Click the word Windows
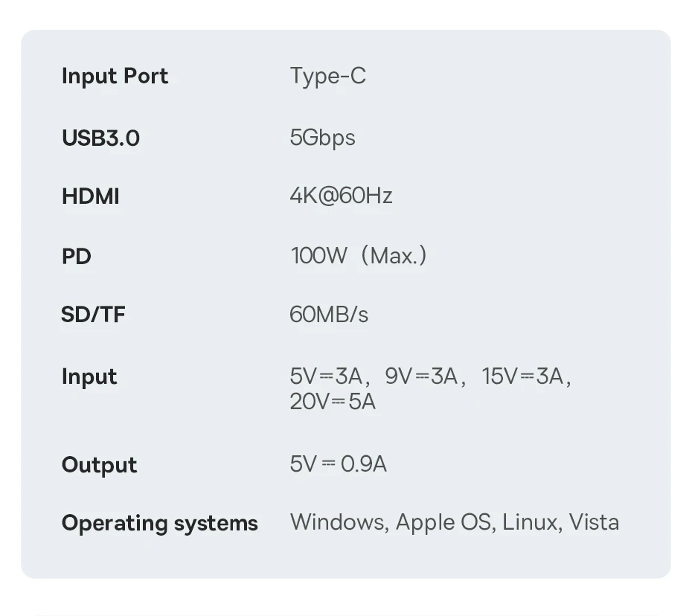The image size is (692, 616). pyautogui.click(x=339, y=522)
